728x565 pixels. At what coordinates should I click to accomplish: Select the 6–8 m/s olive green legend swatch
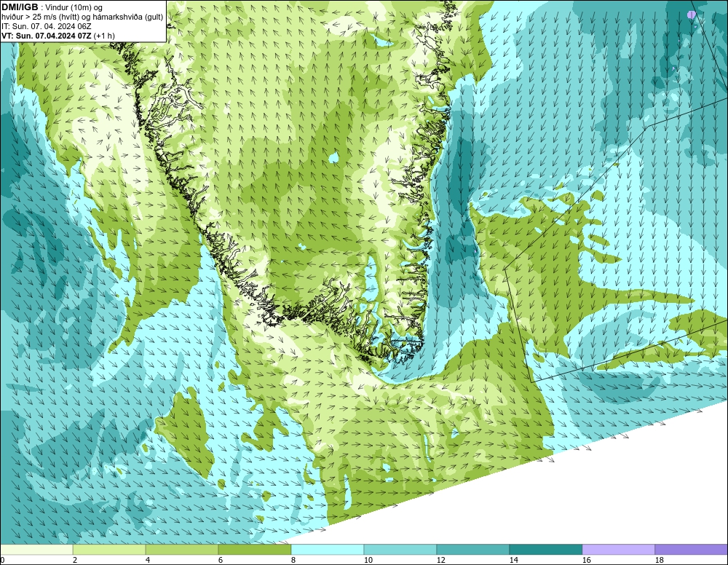point(254,550)
